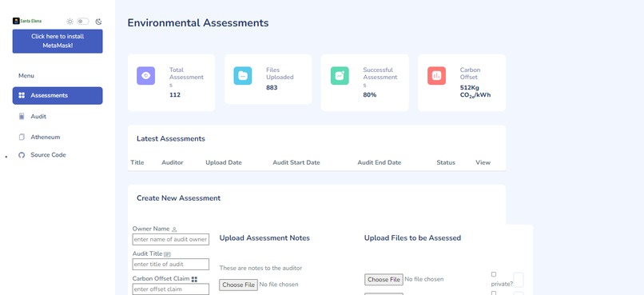Viewport: 644px width, 295px height.
Task: Click the Create New Assessment section title
Action: [179, 198]
